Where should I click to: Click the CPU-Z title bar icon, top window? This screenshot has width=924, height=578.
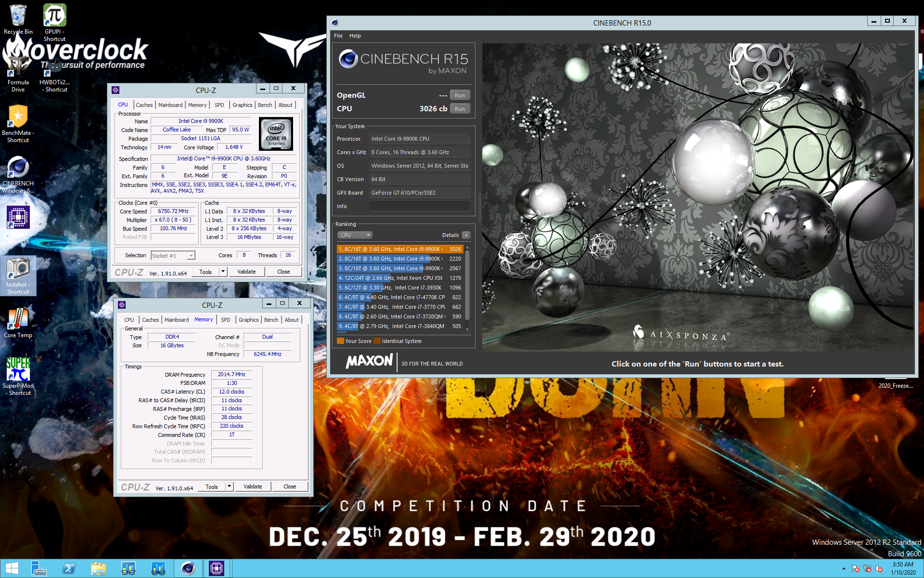(x=115, y=90)
